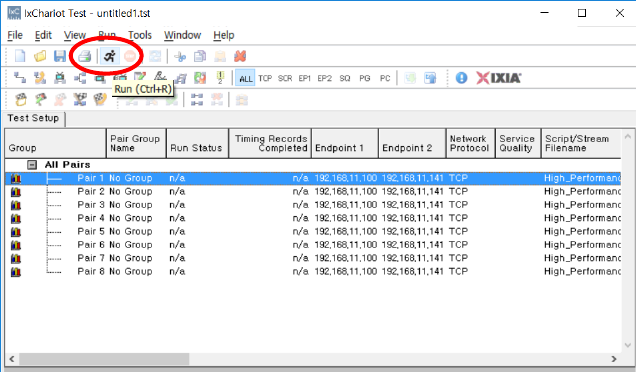Click the Run Status column header

point(198,144)
